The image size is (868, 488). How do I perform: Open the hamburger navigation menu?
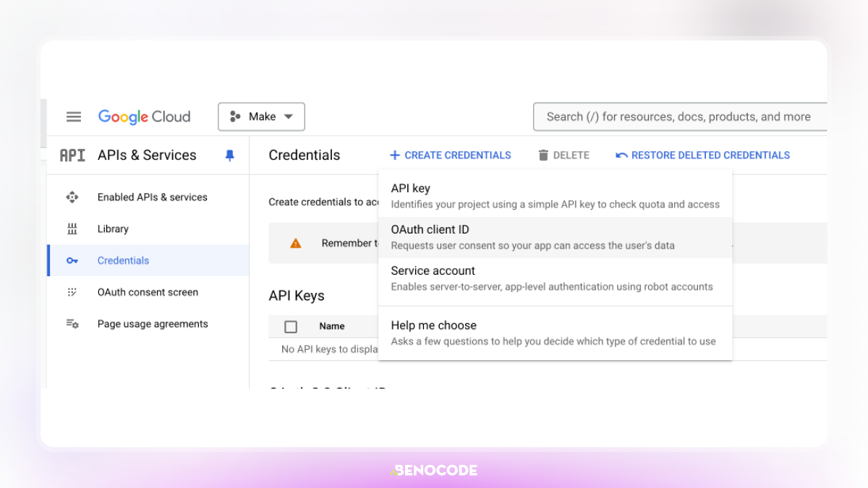point(74,116)
